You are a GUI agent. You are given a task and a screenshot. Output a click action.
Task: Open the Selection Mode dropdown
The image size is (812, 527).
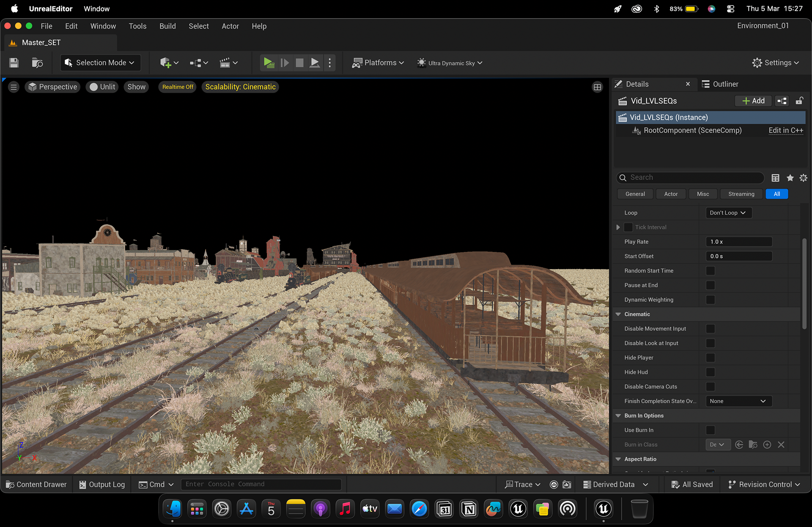coord(101,63)
